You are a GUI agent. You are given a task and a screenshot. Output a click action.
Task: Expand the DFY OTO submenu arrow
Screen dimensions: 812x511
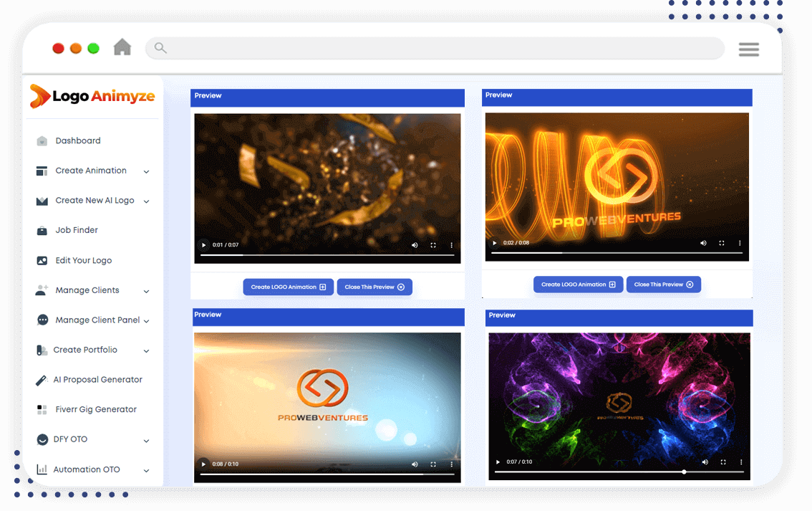(x=146, y=440)
